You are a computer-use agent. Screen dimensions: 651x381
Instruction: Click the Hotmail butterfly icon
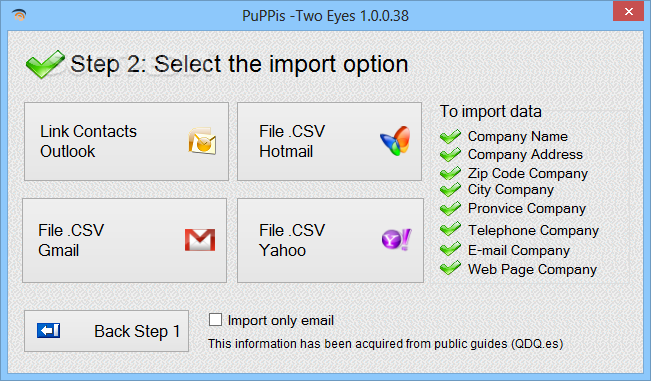tap(395, 141)
